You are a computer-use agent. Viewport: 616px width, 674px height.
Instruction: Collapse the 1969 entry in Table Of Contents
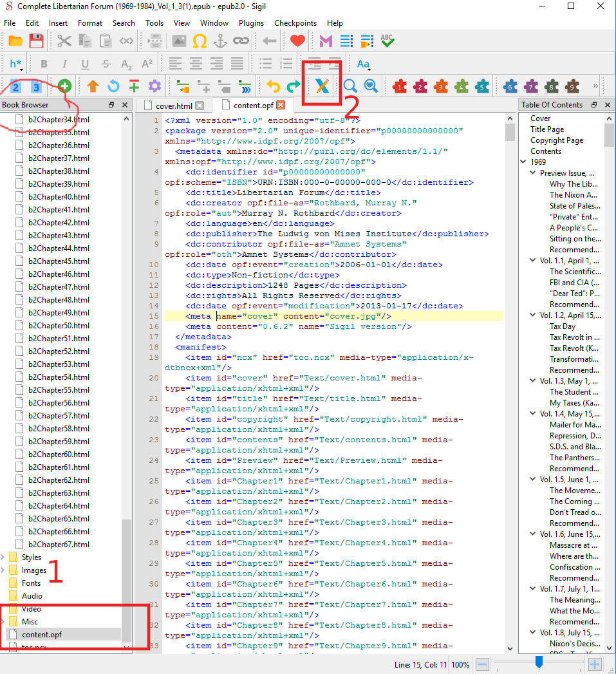(x=524, y=162)
